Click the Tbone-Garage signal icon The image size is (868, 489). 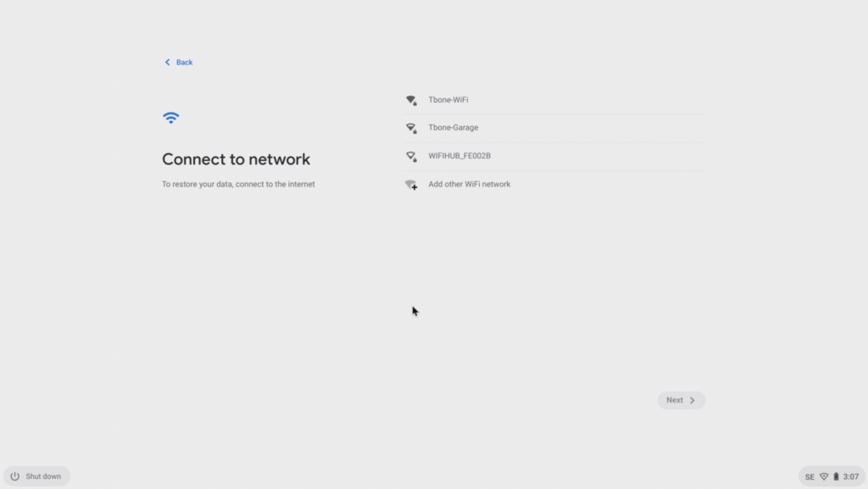(411, 128)
